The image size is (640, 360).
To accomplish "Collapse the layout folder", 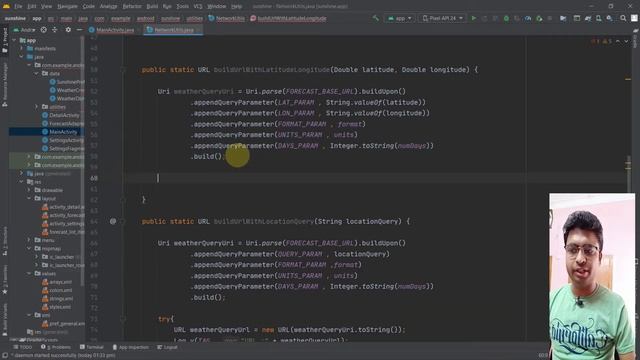I will point(29,199).
